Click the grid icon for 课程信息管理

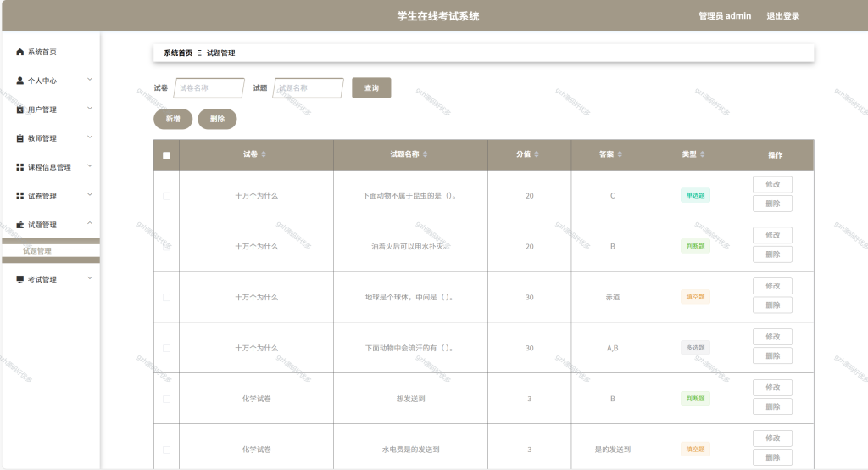tap(20, 167)
